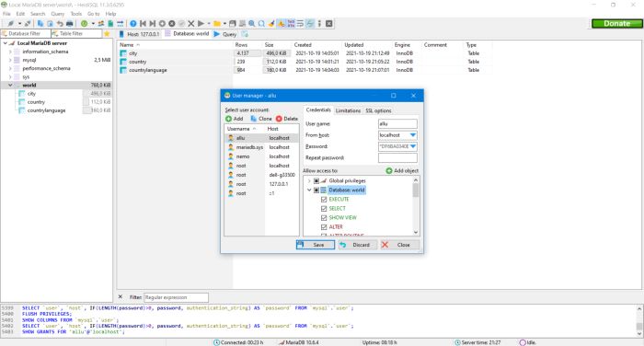
Task: Go to first row toolbar icon
Action: coord(143,23)
